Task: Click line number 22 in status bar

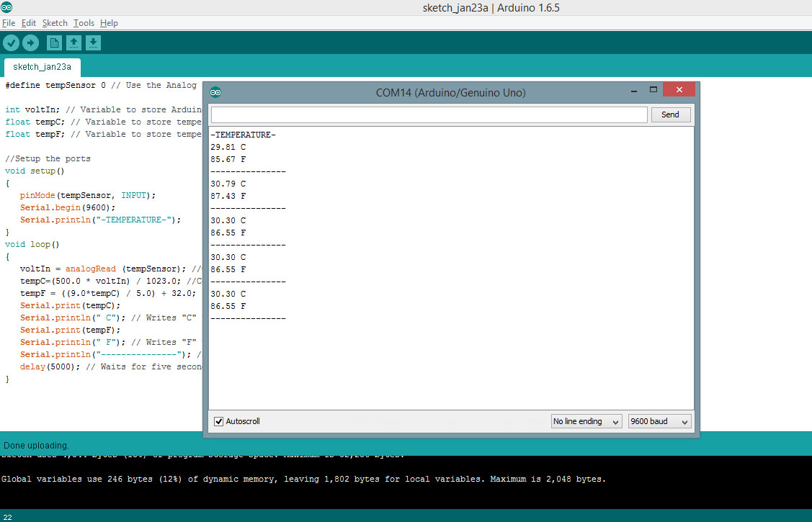Action: 7,517
